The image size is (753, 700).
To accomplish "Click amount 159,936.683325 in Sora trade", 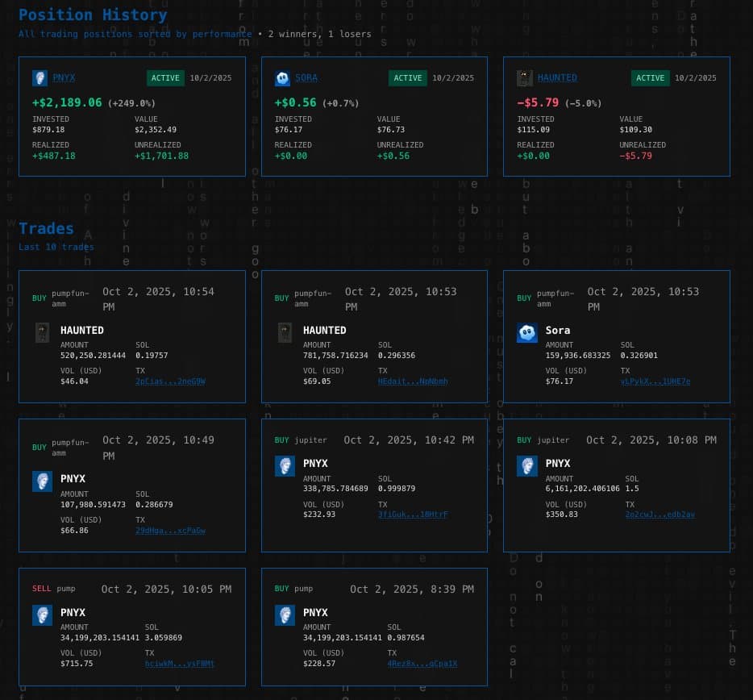I will [578, 356].
